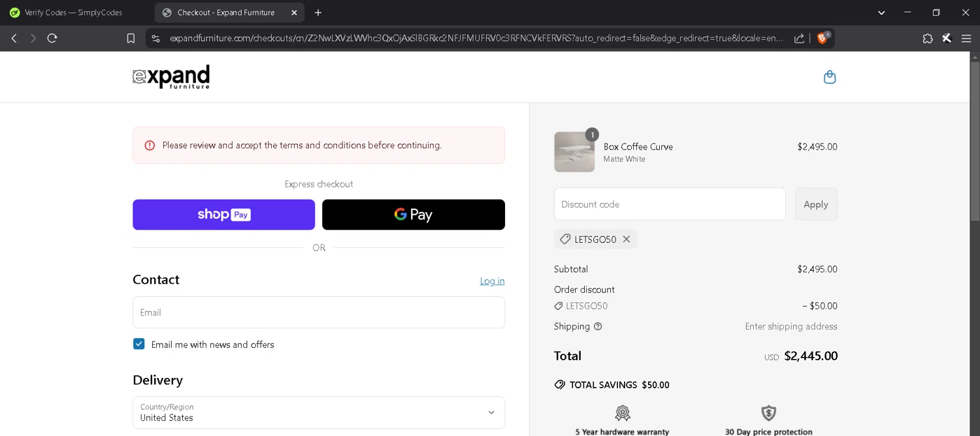Uncheck Email me with news and offers
This screenshot has height=436, width=980.
point(139,344)
